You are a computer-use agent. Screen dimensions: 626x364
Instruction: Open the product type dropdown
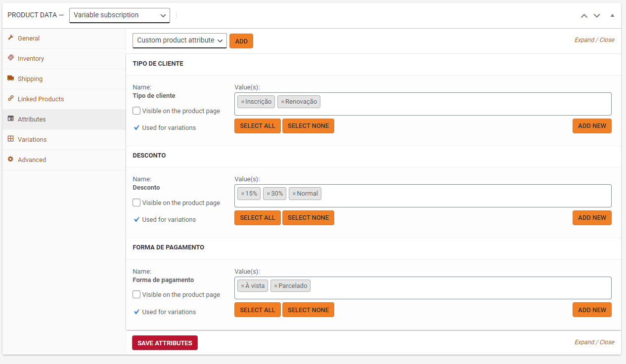pyautogui.click(x=119, y=15)
